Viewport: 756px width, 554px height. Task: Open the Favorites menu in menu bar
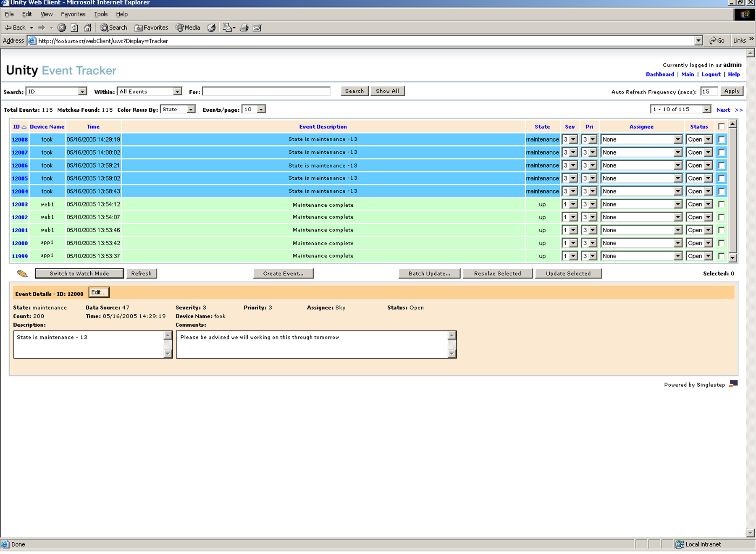73,14
